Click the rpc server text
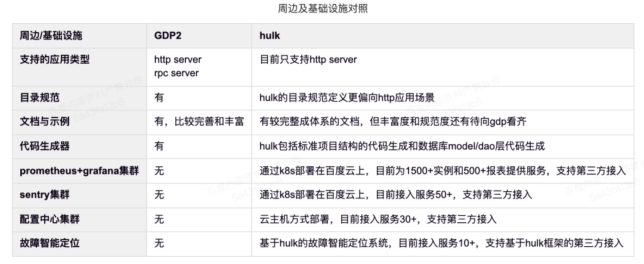The width and height of the screenshot is (644, 264). point(176,73)
